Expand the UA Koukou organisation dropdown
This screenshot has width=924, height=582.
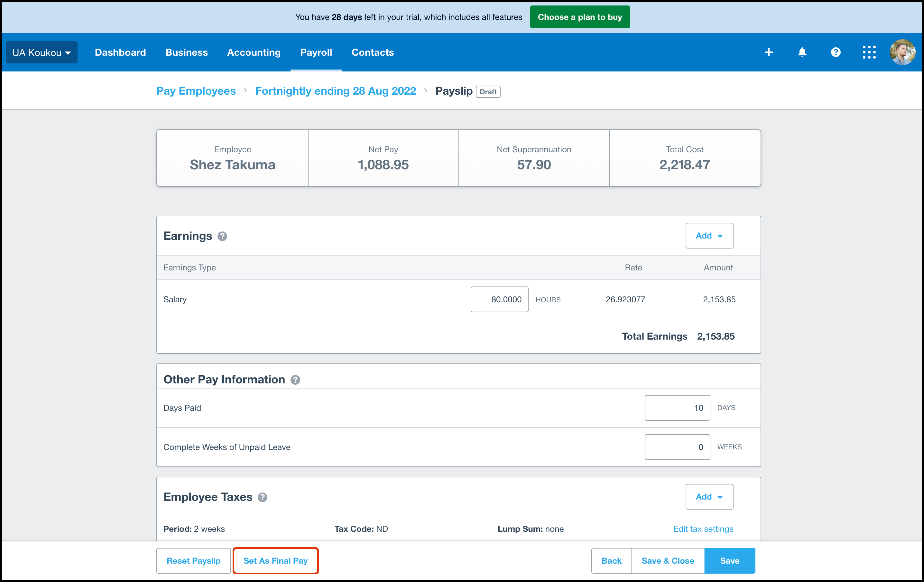coord(42,52)
